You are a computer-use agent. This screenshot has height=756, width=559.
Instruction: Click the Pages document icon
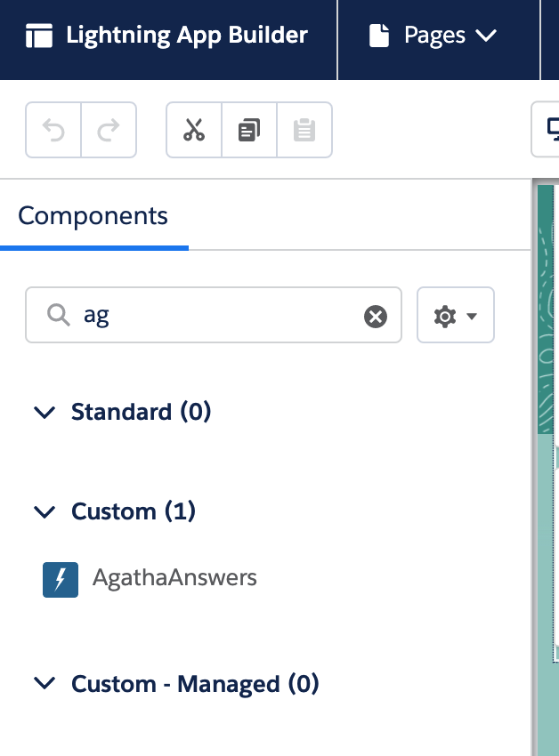379,36
